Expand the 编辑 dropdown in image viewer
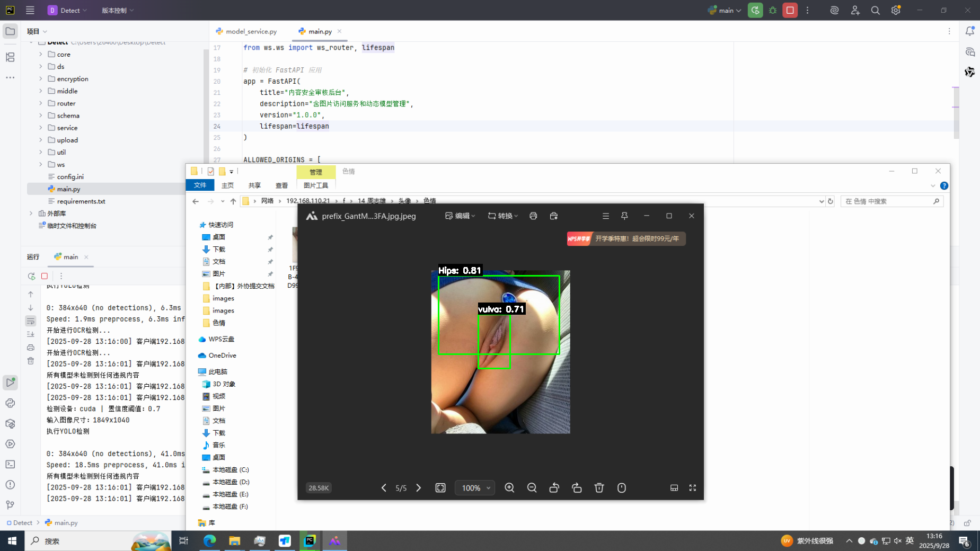The image size is (980, 551). click(460, 216)
